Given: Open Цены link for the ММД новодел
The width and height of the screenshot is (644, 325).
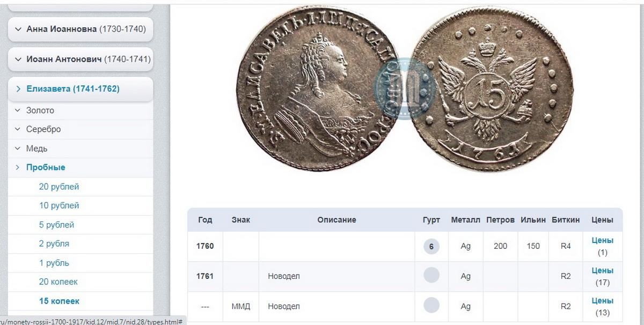Looking at the screenshot, I should tap(602, 300).
